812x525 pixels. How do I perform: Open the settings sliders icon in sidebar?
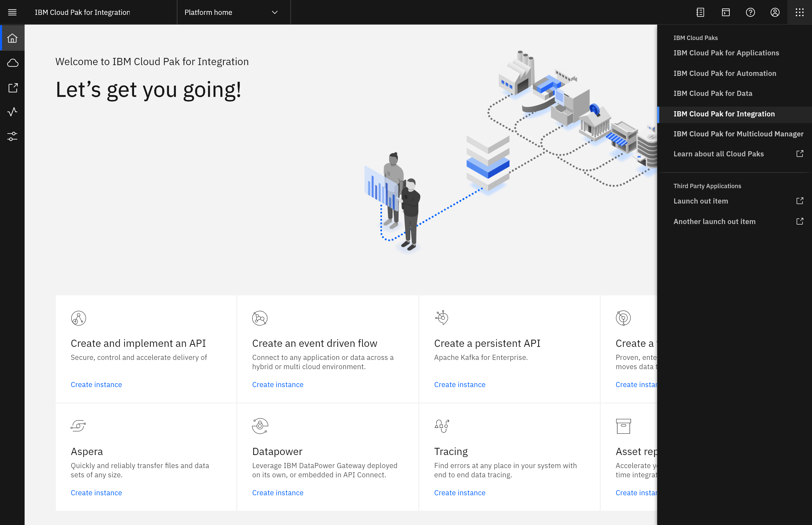coord(12,136)
